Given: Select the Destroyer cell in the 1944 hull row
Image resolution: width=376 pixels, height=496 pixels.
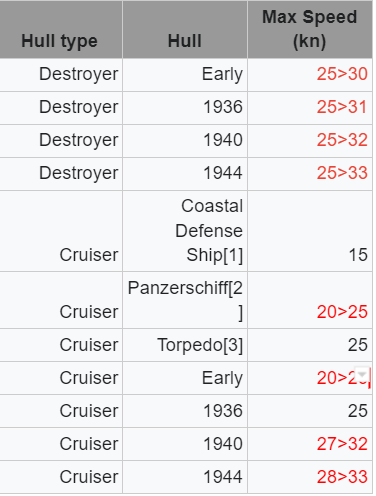Looking at the screenshot, I should 61,174.
